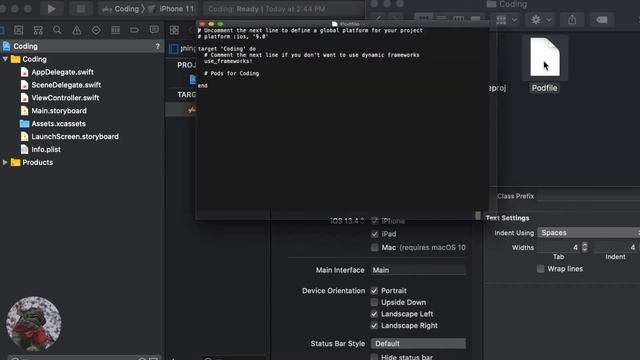
Task: Open ViewController.swift in the navigator
Action: (x=65, y=98)
